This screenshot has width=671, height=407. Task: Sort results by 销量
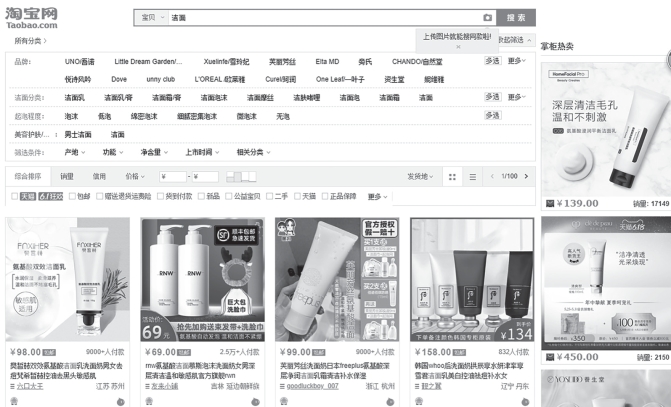[x=67, y=176]
